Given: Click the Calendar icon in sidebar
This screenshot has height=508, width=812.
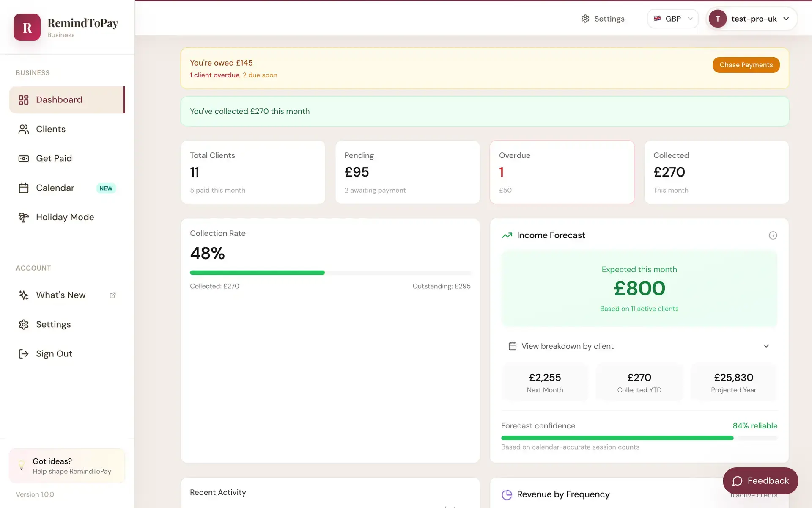Looking at the screenshot, I should point(24,188).
